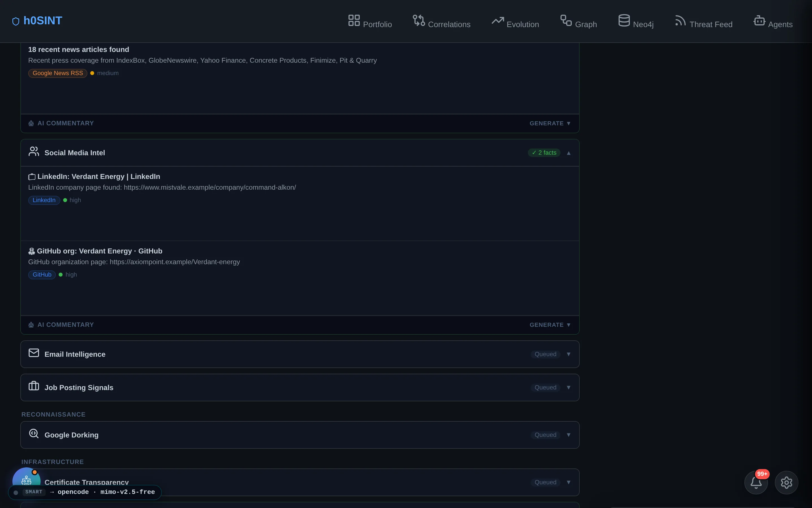Image resolution: width=812 pixels, height=508 pixels.
Task: Click the Queued status on Email Intelligence
Action: (545, 354)
